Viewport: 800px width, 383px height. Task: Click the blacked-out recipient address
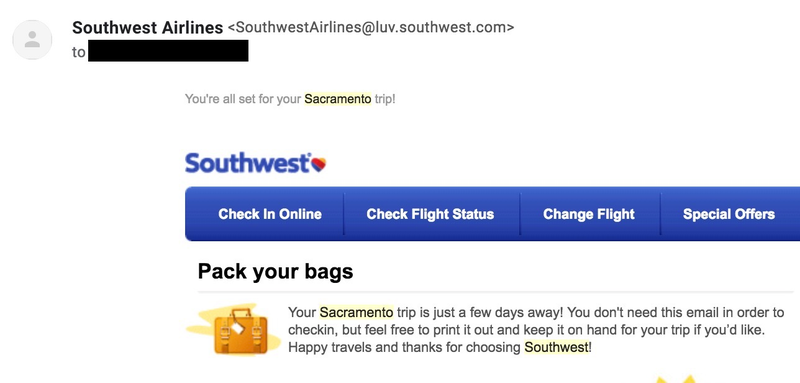168,51
